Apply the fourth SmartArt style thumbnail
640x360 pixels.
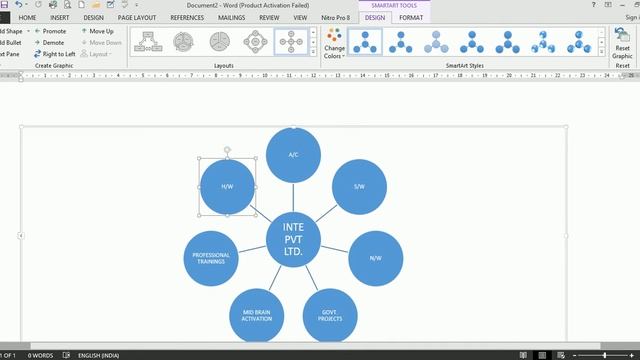coord(472,42)
